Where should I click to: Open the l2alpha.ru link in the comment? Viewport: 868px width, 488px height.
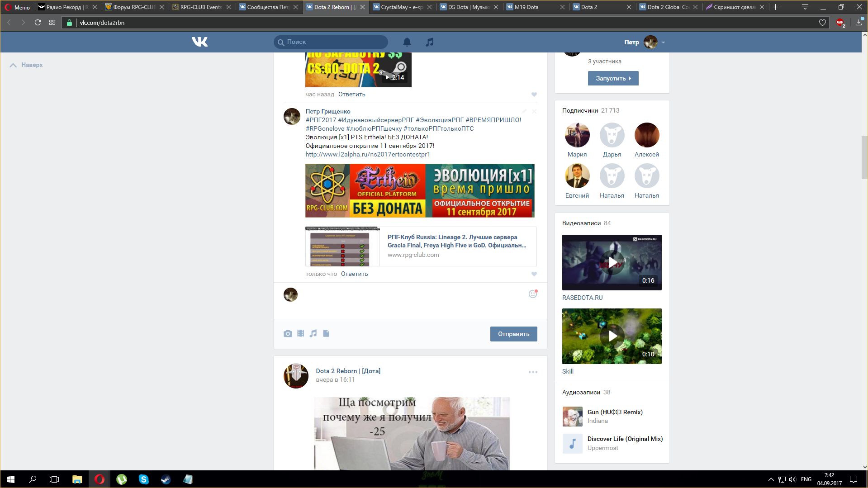pyautogui.click(x=367, y=154)
